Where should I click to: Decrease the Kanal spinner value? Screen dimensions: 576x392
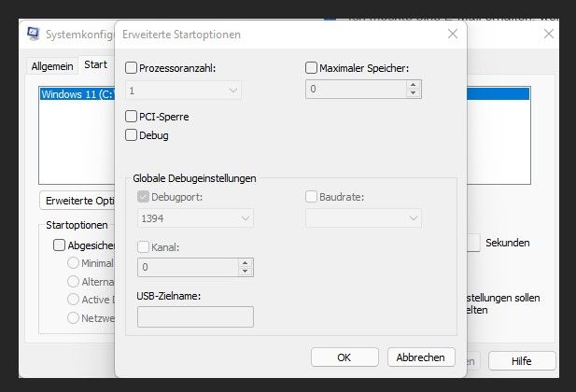click(x=245, y=272)
